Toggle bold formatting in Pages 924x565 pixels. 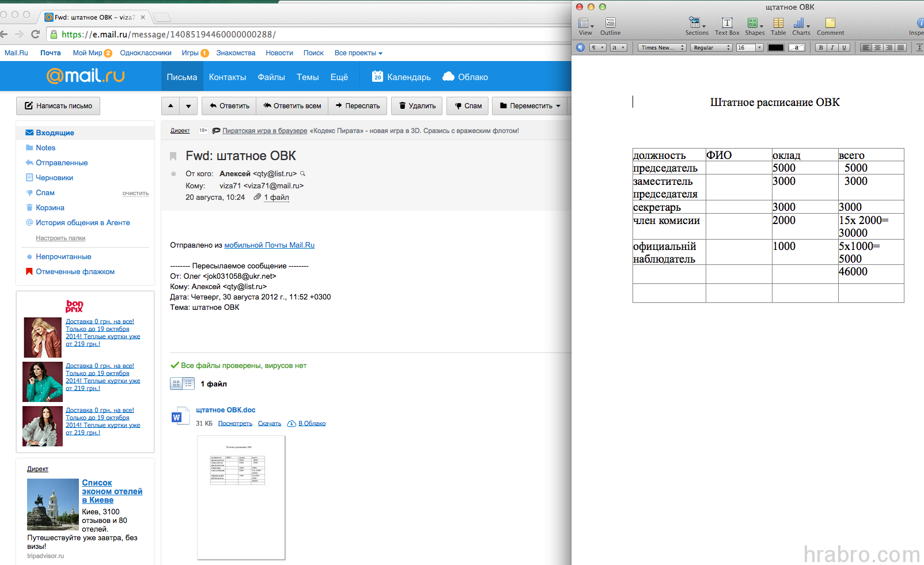pyautogui.click(x=821, y=48)
